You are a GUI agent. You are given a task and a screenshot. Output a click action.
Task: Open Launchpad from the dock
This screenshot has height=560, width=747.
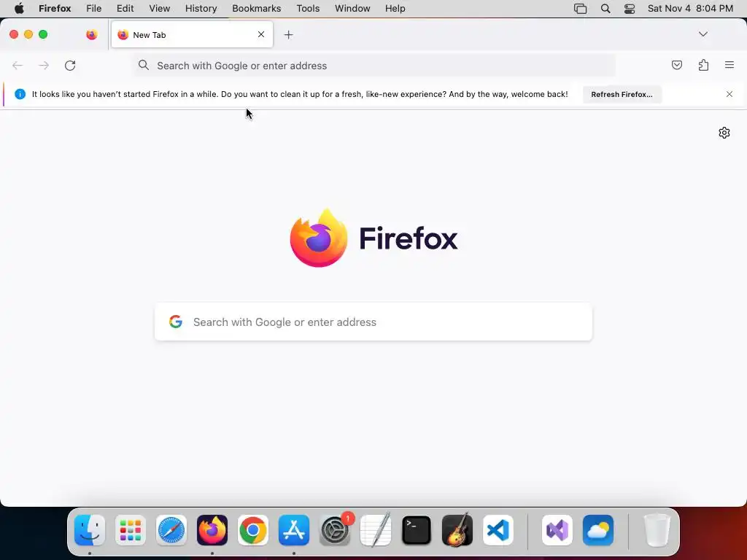(x=131, y=530)
